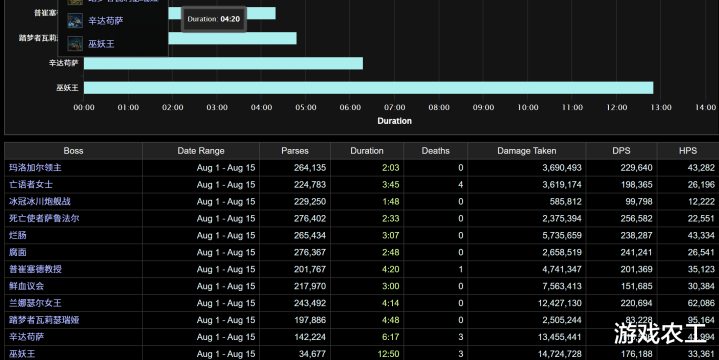Open 巫妖王 boss link in table
The height and width of the screenshot is (360, 719).
[22, 354]
